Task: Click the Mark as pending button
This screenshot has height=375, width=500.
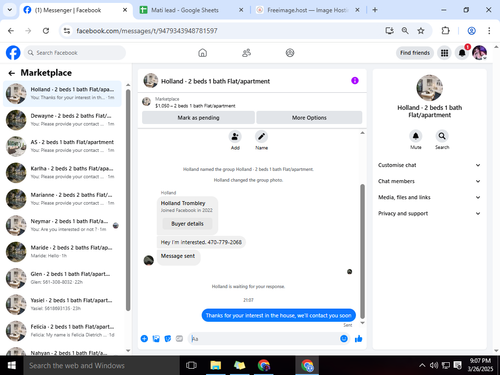Action: (x=198, y=118)
